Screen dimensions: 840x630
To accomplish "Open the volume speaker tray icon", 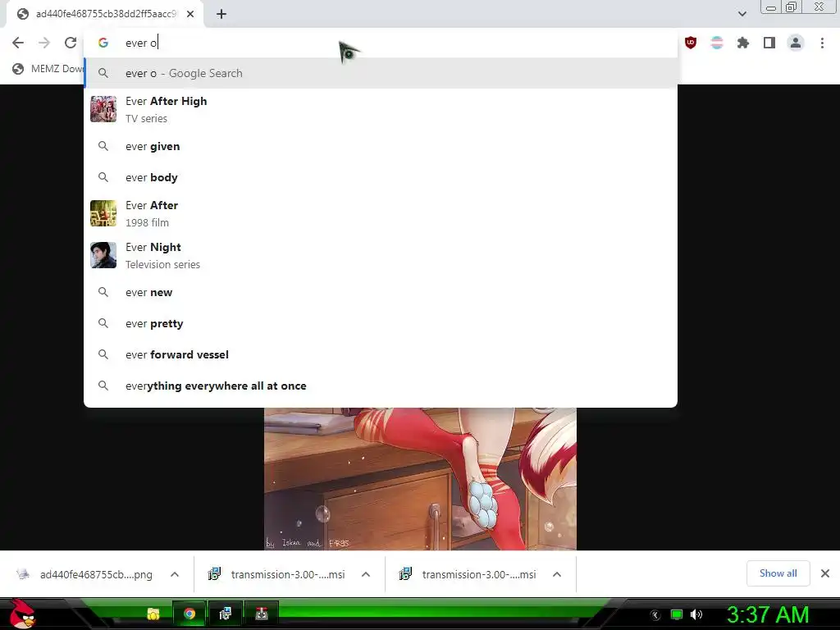I will (696, 614).
